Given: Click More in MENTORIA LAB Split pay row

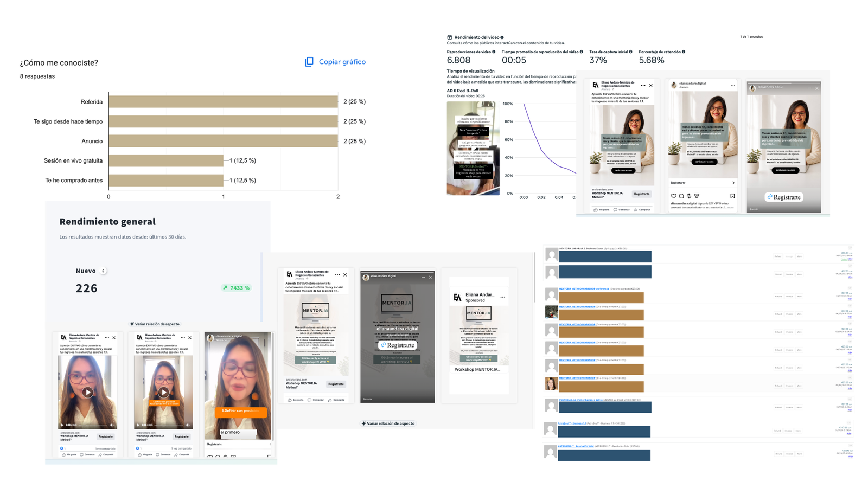Looking at the screenshot, I should pyautogui.click(x=799, y=256).
